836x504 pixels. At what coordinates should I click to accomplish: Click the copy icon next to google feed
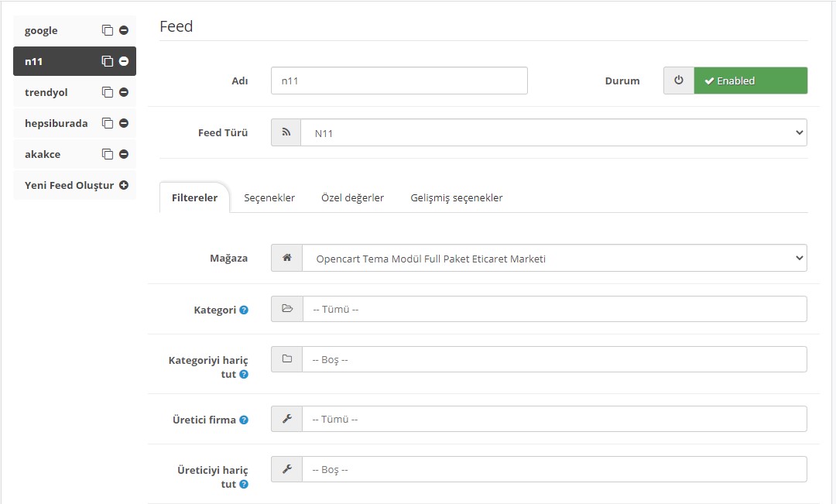(x=108, y=31)
